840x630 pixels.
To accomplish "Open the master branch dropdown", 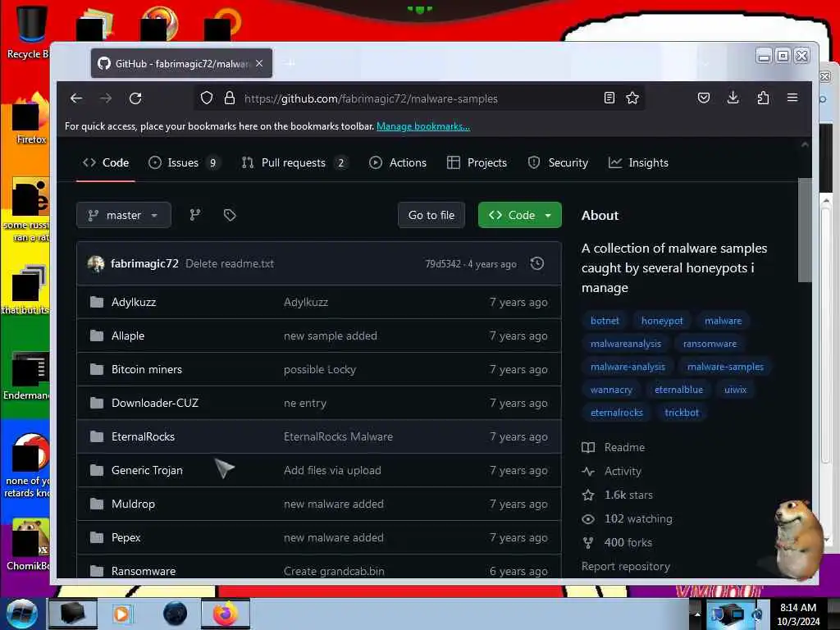I will pos(124,216).
